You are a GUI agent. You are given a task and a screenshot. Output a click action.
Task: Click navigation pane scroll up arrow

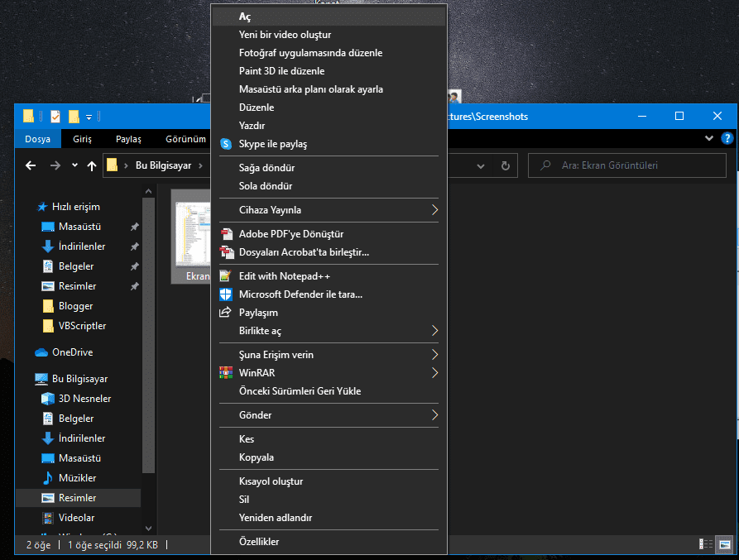click(x=148, y=191)
